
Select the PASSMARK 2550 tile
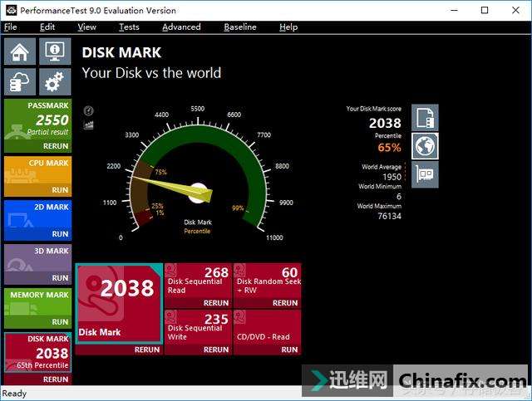[38, 125]
